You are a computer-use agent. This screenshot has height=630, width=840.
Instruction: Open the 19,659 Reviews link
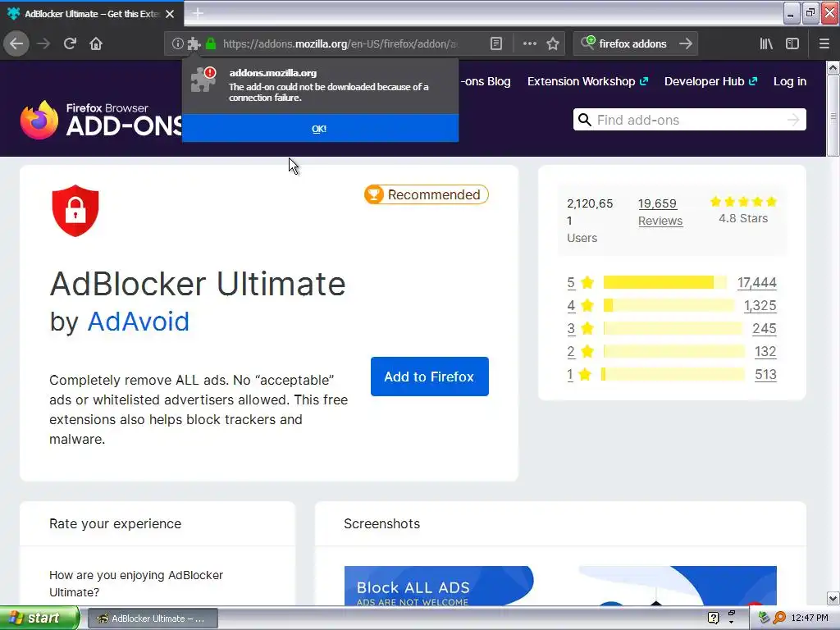click(660, 212)
